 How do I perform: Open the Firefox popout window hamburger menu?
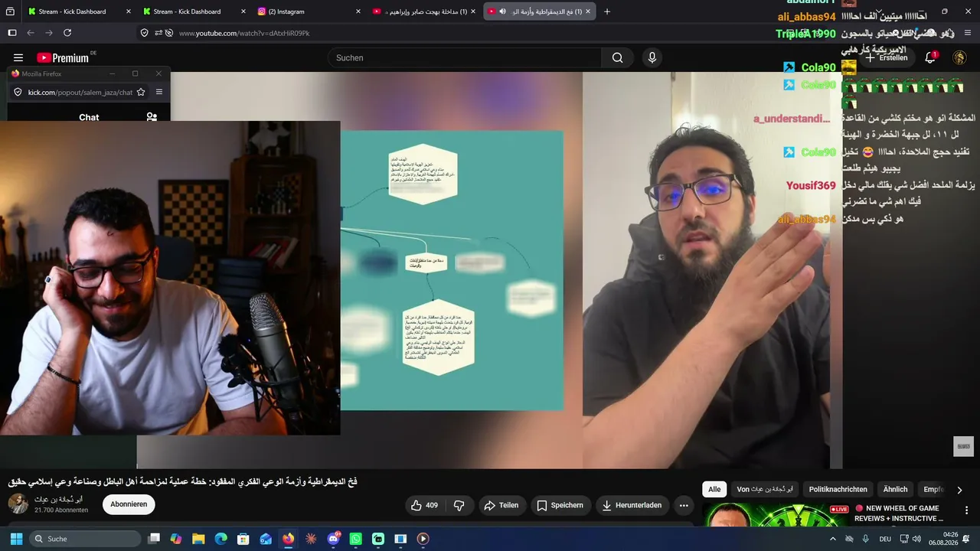pyautogui.click(x=159, y=92)
